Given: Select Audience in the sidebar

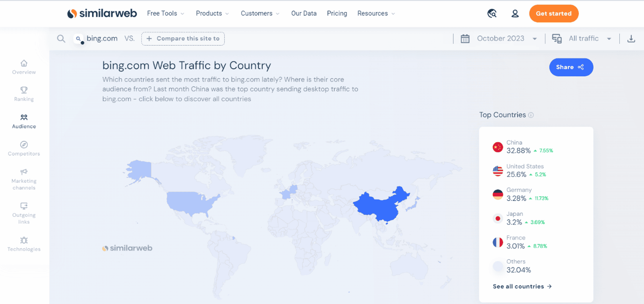Looking at the screenshot, I should click(24, 122).
